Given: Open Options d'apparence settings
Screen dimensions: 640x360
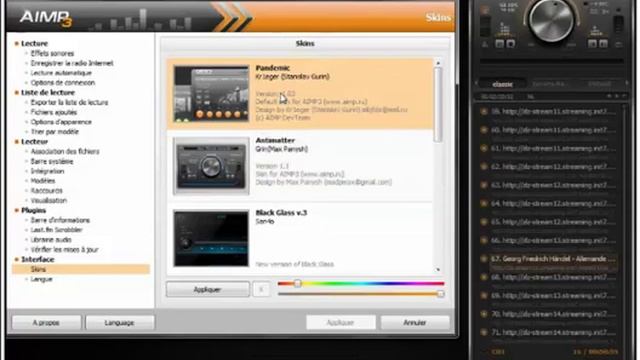Looking at the screenshot, I should tap(61, 122).
